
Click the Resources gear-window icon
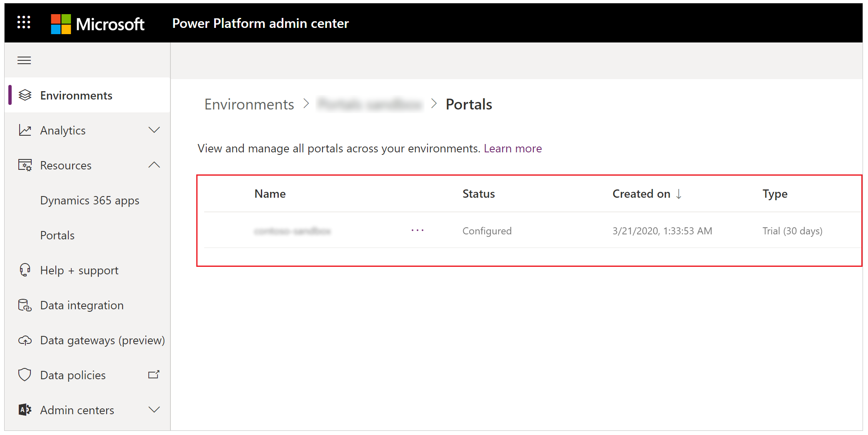(x=25, y=165)
